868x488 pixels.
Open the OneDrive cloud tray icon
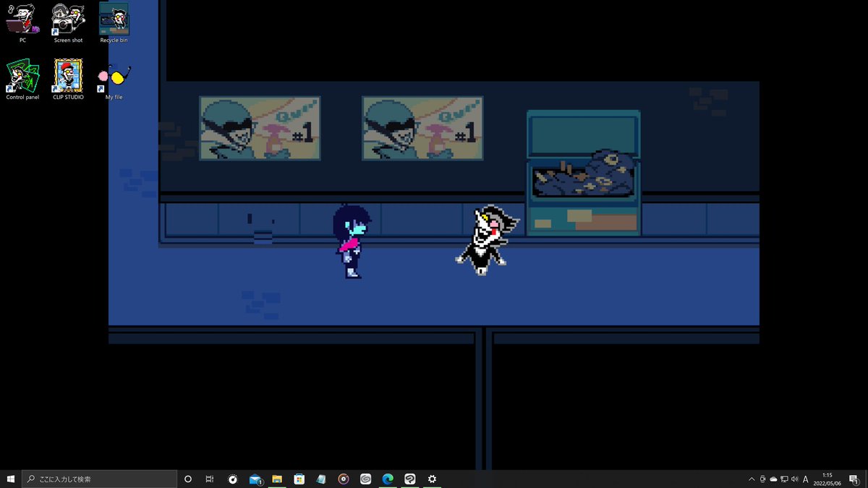(x=773, y=479)
